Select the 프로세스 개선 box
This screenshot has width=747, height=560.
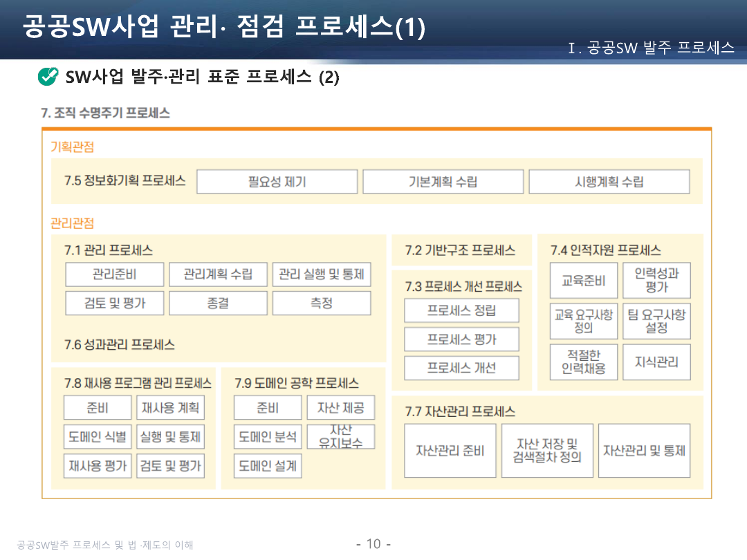point(461,368)
